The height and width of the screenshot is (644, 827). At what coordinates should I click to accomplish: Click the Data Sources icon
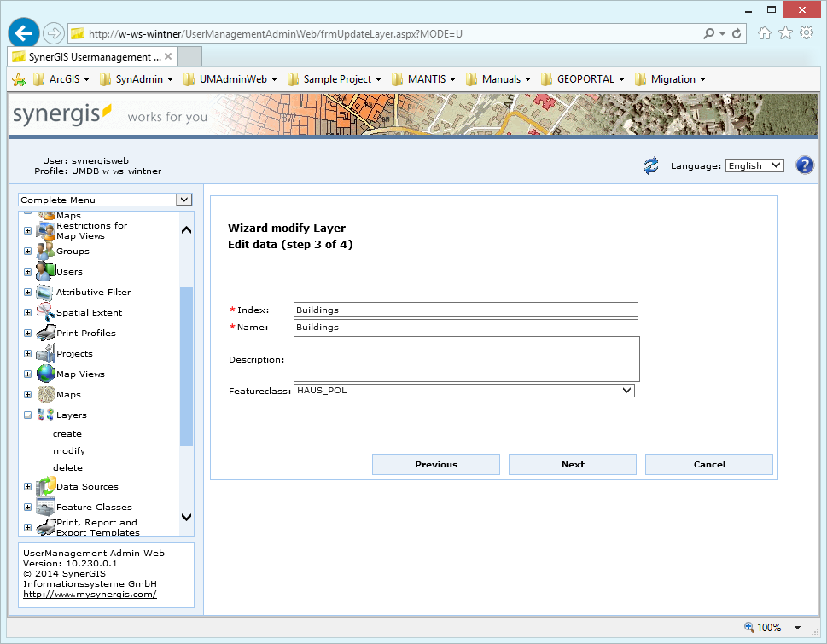point(45,486)
